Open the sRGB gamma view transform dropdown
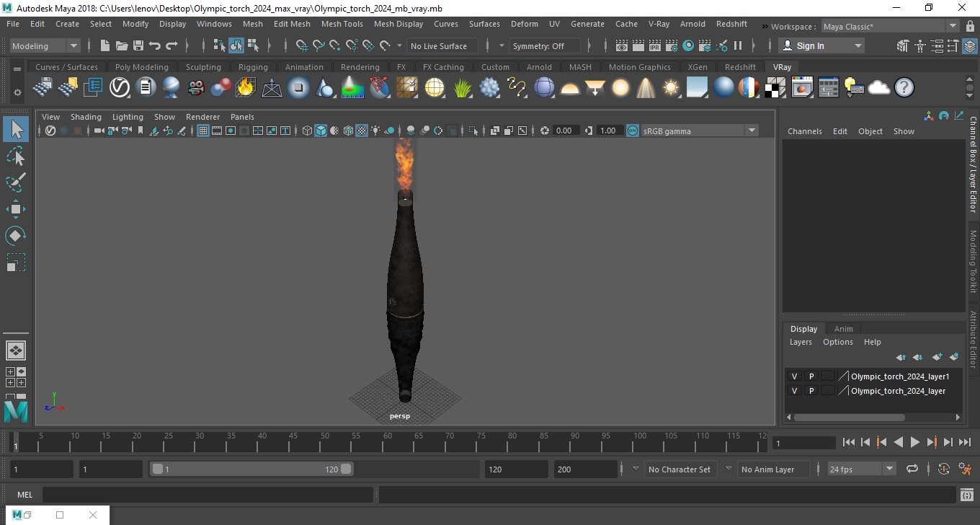980x525 pixels. (x=700, y=131)
